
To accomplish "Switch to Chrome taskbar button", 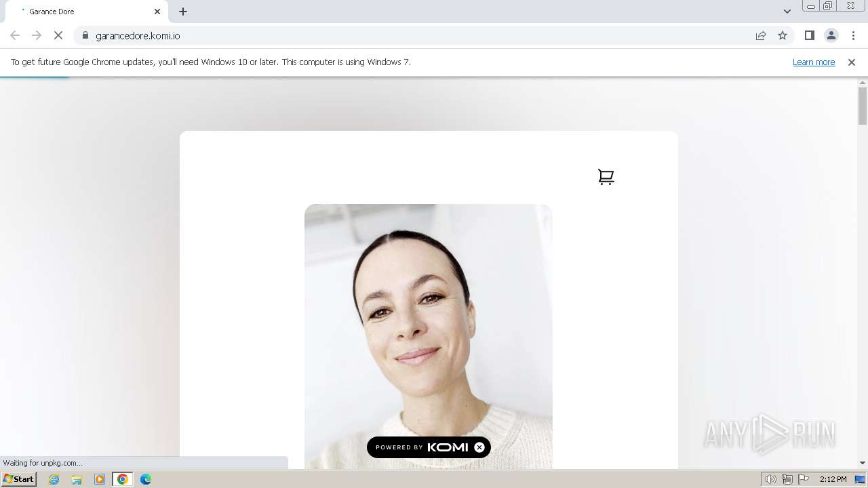I will tap(123, 479).
